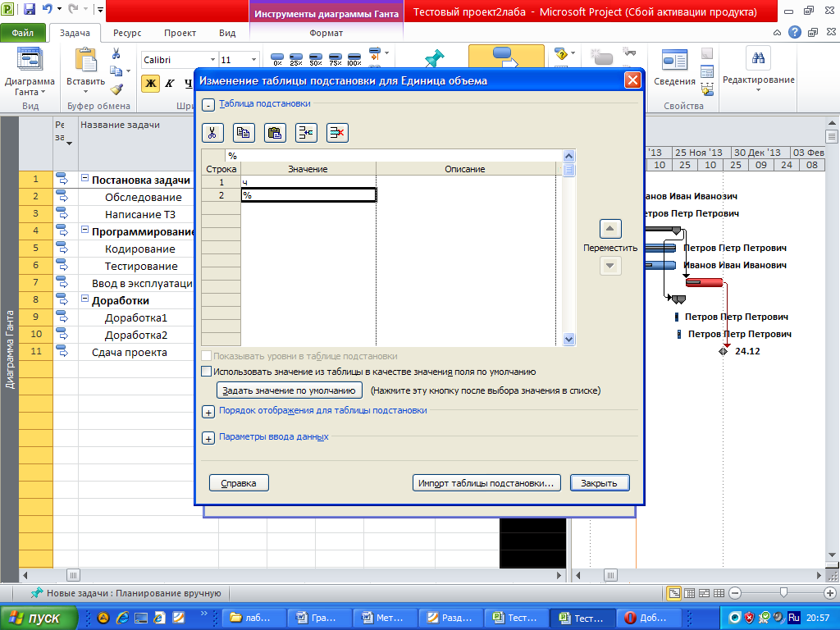
Task: Click Gantt chart view status bar icon
Action: (674, 593)
